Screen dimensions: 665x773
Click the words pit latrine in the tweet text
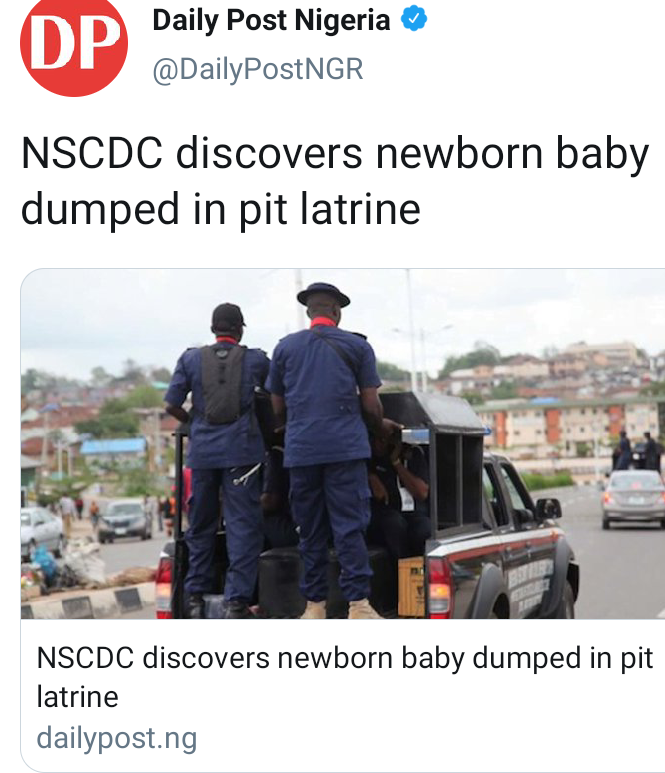point(330,210)
